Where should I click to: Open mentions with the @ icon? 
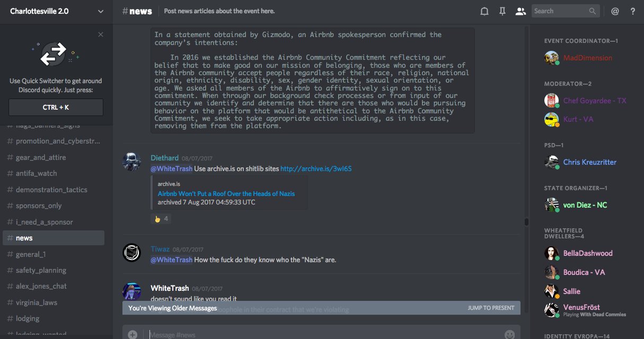point(615,11)
